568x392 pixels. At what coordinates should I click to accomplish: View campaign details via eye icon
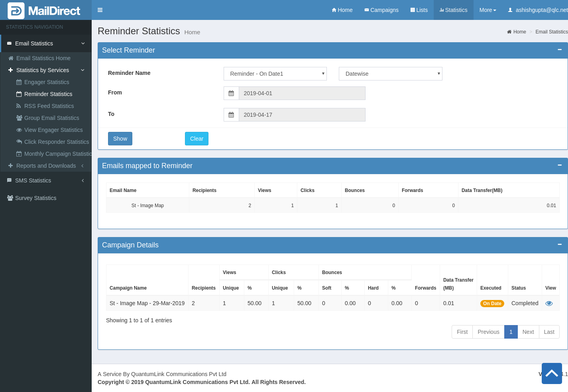tap(549, 304)
